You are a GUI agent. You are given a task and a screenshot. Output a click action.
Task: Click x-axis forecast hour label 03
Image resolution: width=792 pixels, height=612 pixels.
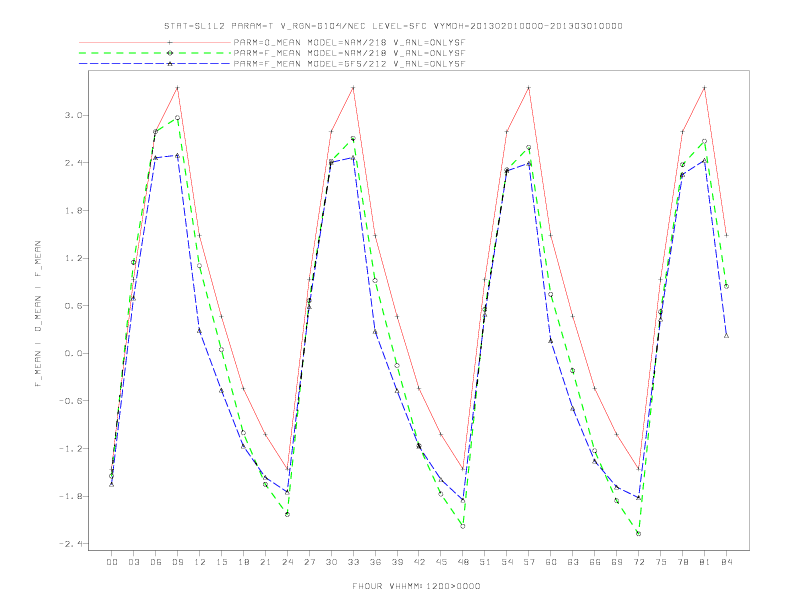tap(133, 562)
